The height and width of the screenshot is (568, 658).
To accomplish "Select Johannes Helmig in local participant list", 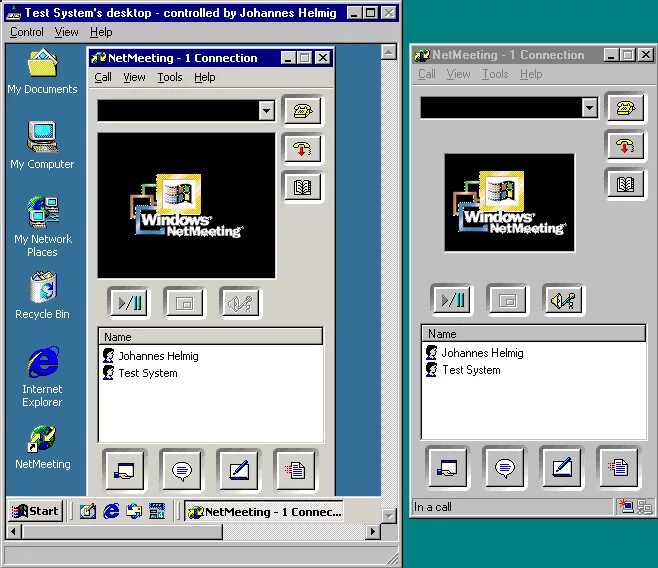I will click(x=474, y=353).
